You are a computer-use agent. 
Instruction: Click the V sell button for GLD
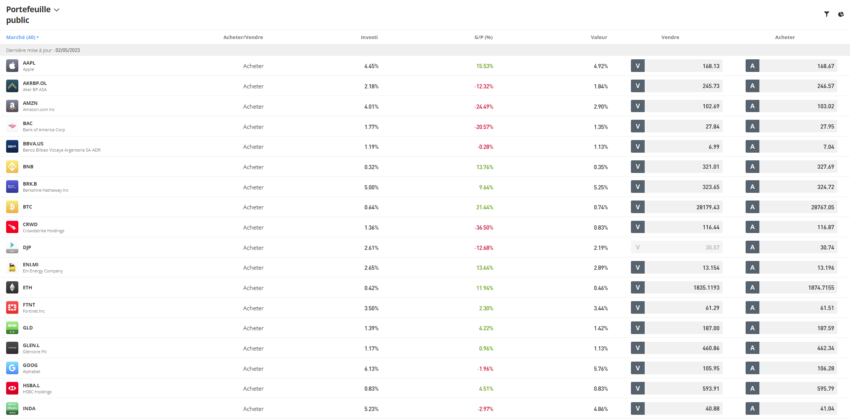(x=638, y=328)
